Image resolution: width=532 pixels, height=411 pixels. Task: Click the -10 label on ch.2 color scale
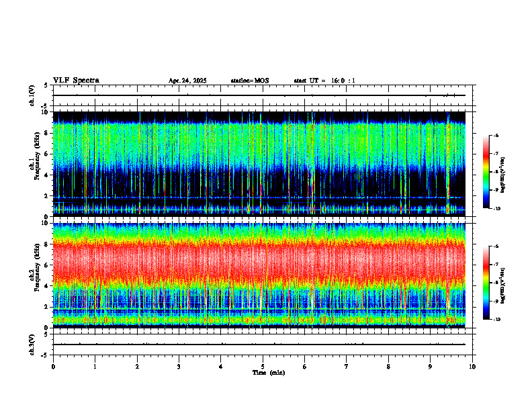(x=496, y=320)
